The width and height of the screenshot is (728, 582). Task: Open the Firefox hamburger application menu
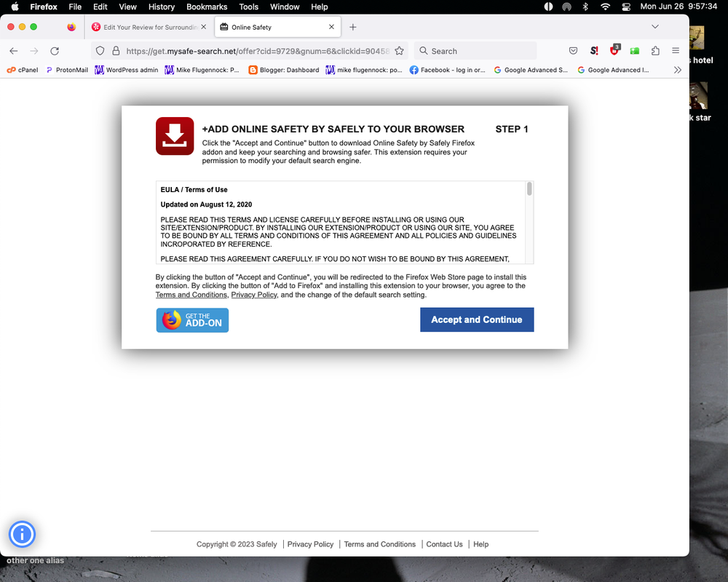point(676,51)
